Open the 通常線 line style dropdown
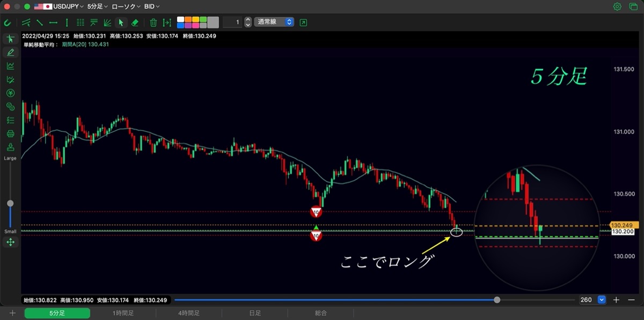The image size is (644, 320). pos(274,23)
